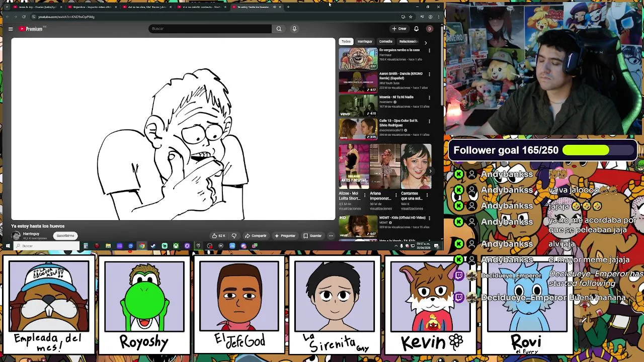Open Aaron Smith Dancin video thumbnail
The image size is (644, 362).
coord(358,82)
